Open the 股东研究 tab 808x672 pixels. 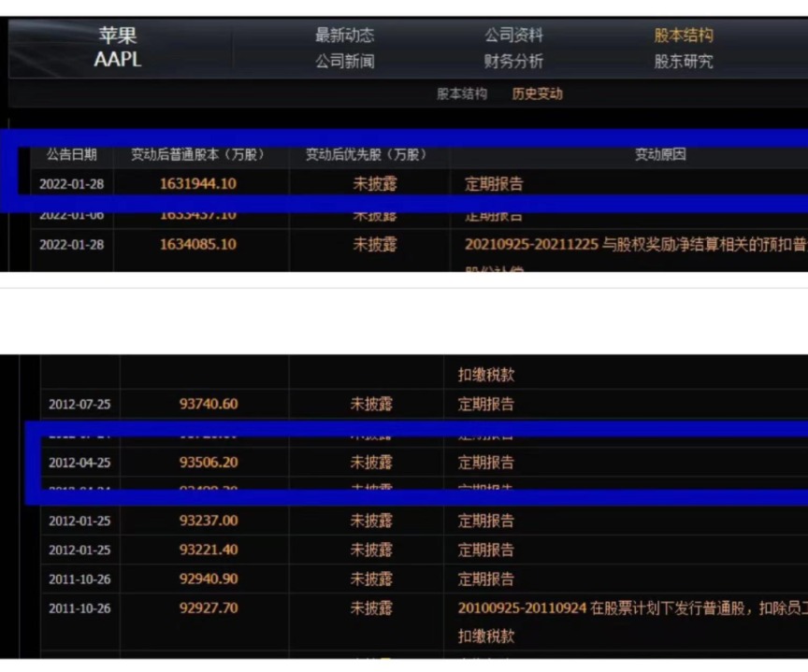684,62
